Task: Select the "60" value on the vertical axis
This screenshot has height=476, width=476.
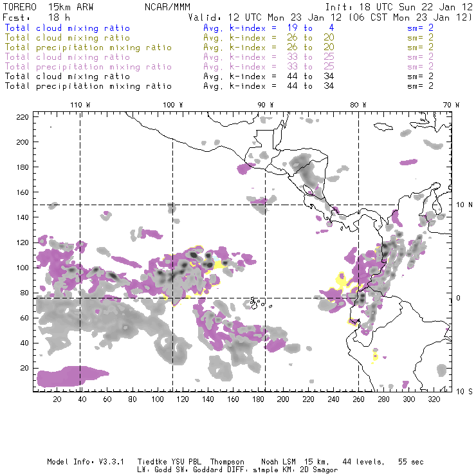Action: point(24,318)
